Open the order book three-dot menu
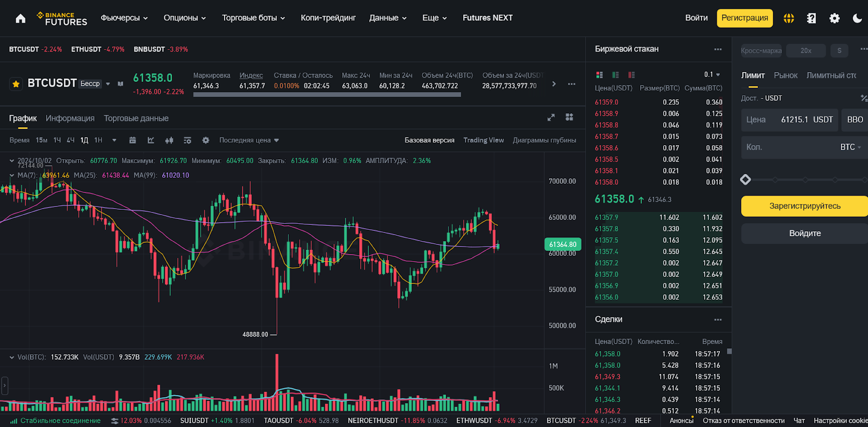The height and width of the screenshot is (427, 868). coord(718,49)
